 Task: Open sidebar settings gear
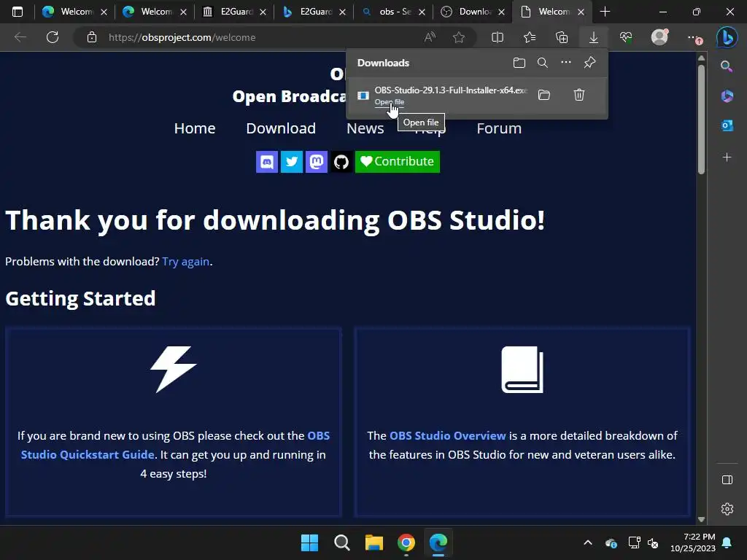point(727,509)
